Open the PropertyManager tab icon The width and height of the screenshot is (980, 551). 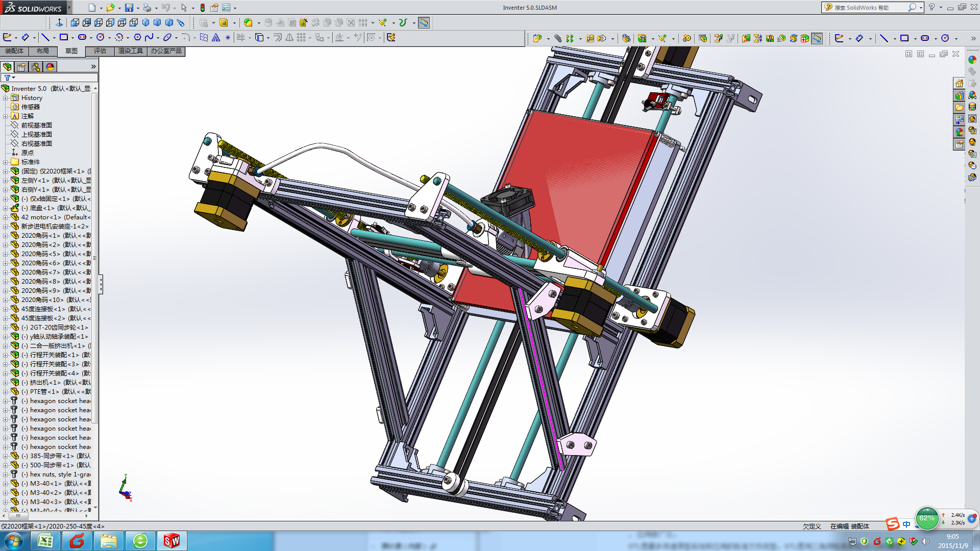21,67
